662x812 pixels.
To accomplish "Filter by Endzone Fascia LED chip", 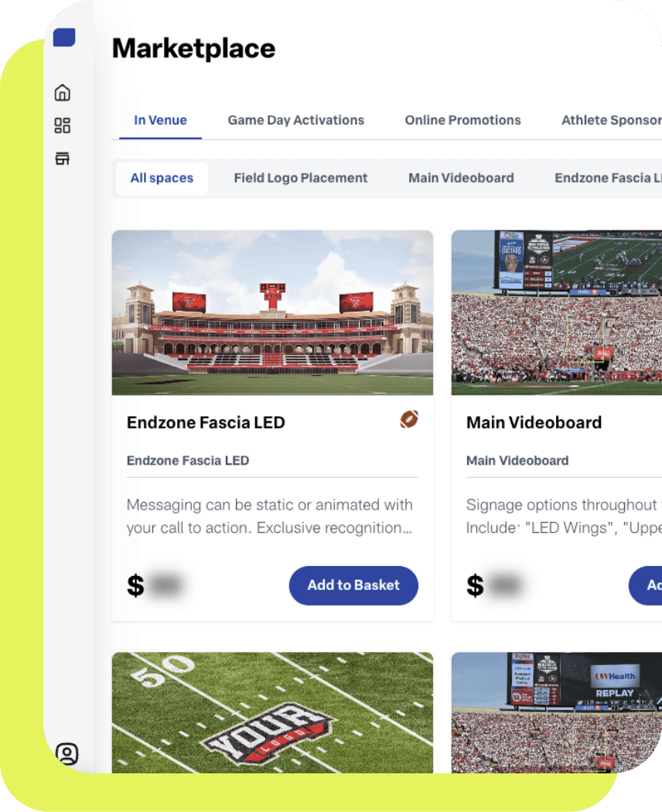I will pyautogui.click(x=608, y=178).
